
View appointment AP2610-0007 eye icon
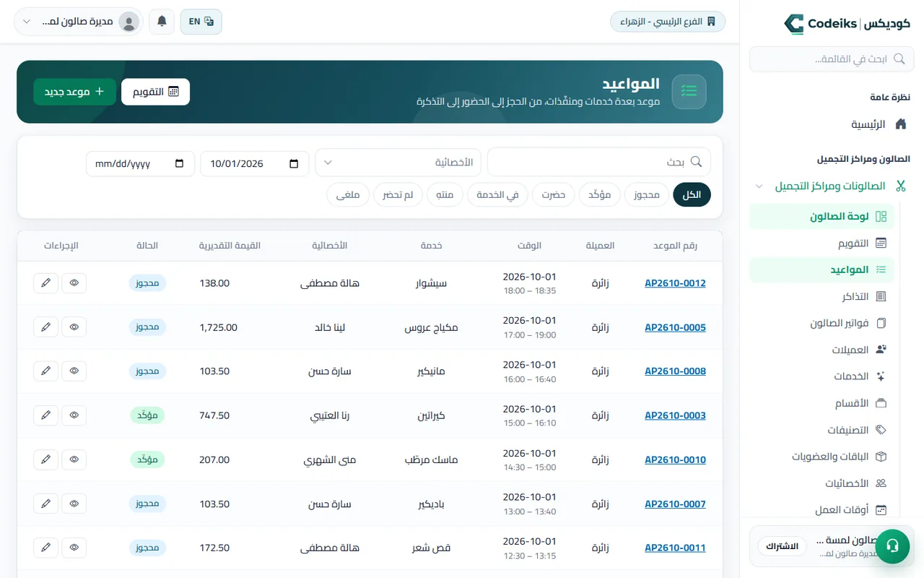(x=74, y=504)
